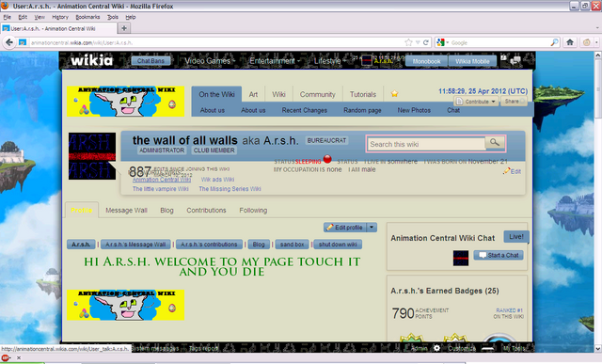Open the New Photos link
The height and width of the screenshot is (364, 602).
click(414, 110)
